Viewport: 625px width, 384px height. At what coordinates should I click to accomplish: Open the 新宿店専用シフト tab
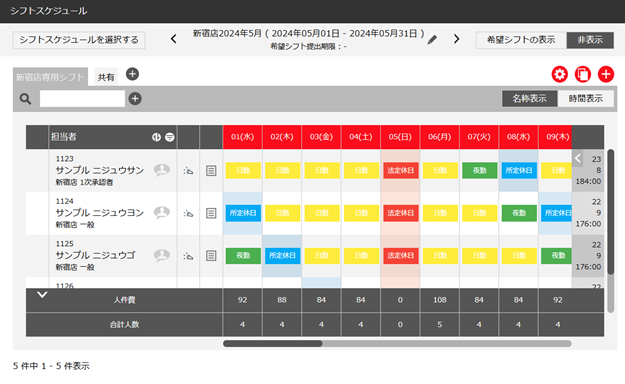[50, 77]
